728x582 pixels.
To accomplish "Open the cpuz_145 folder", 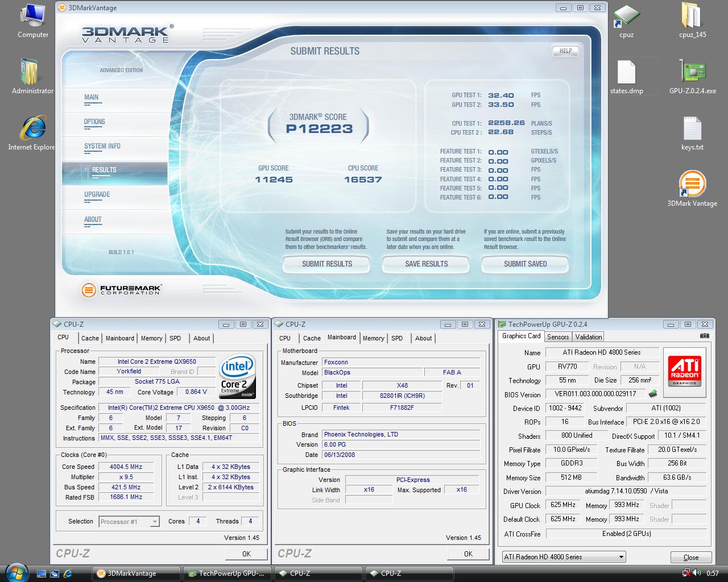I will click(692, 20).
